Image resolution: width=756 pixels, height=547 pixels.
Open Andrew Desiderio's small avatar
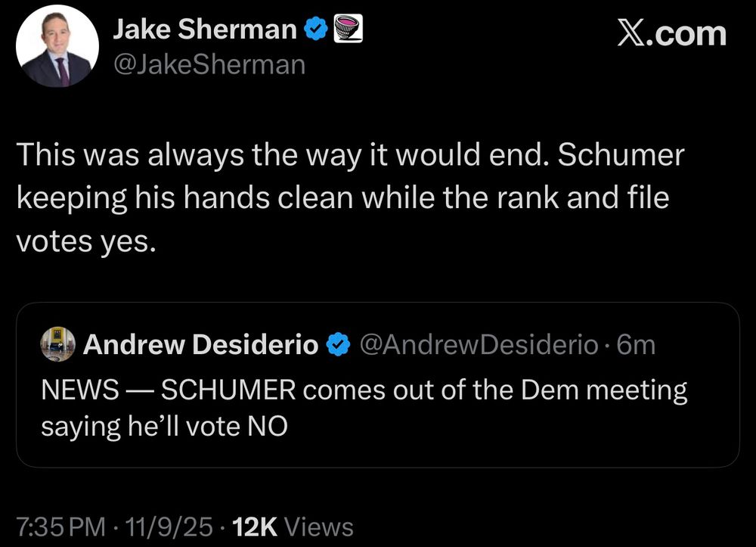[x=57, y=344]
